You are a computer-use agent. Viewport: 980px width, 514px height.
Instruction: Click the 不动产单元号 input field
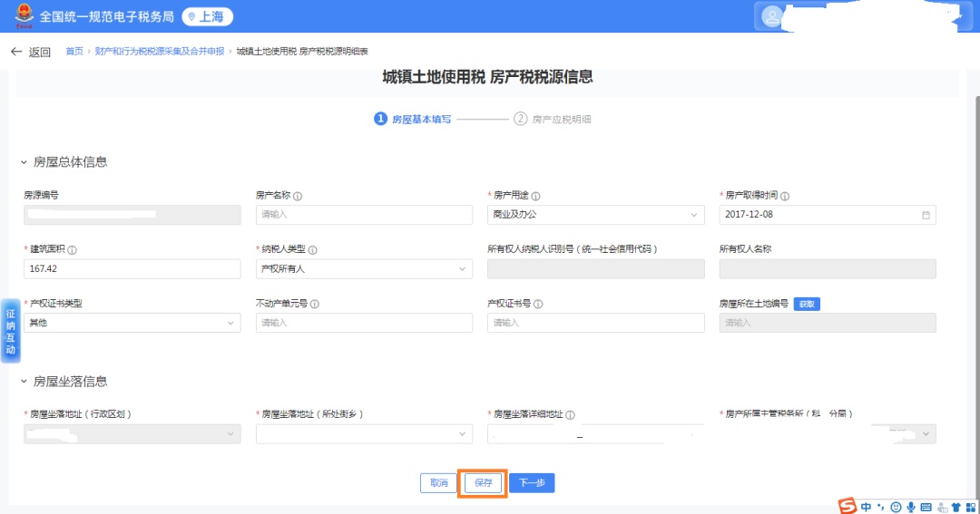364,323
